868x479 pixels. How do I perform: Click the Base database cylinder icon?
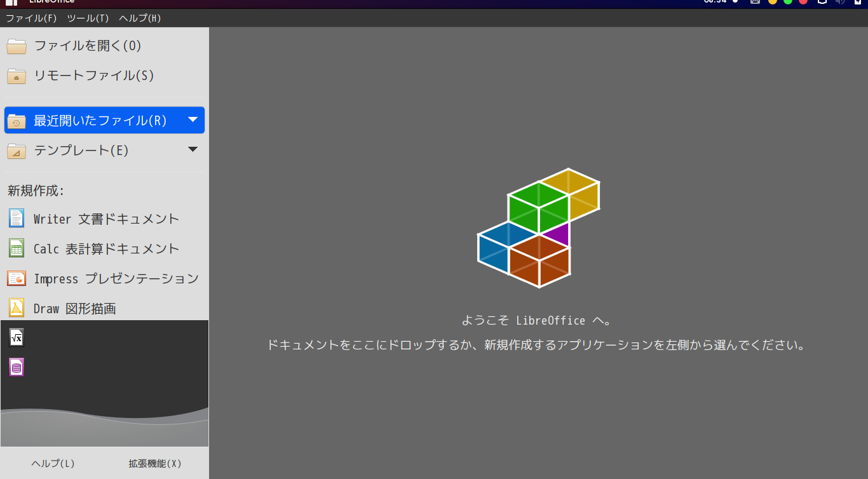pyautogui.click(x=17, y=367)
